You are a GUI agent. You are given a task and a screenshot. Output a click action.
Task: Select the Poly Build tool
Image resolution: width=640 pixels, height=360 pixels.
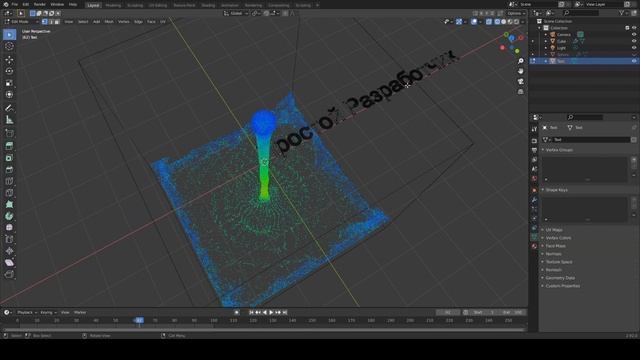pyautogui.click(x=9, y=204)
